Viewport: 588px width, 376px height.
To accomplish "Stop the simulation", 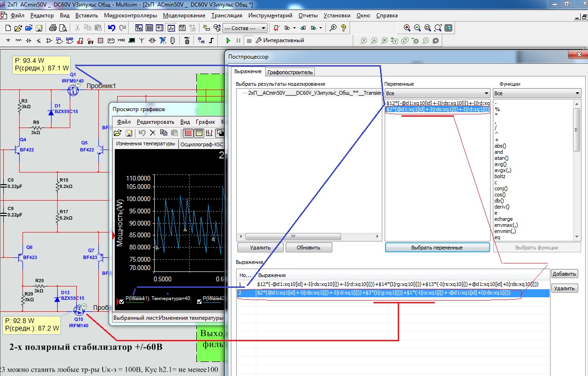I will click(249, 40).
